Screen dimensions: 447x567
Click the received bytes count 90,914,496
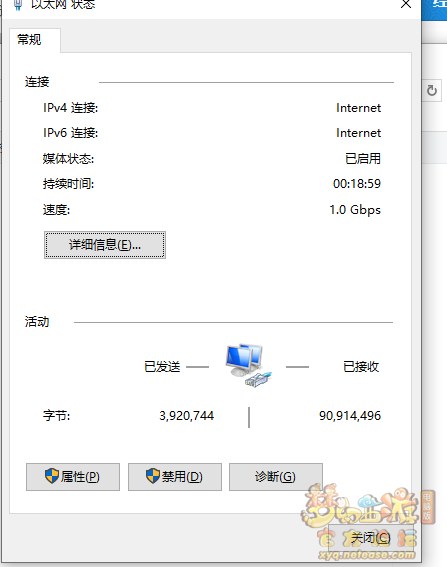tap(350, 416)
